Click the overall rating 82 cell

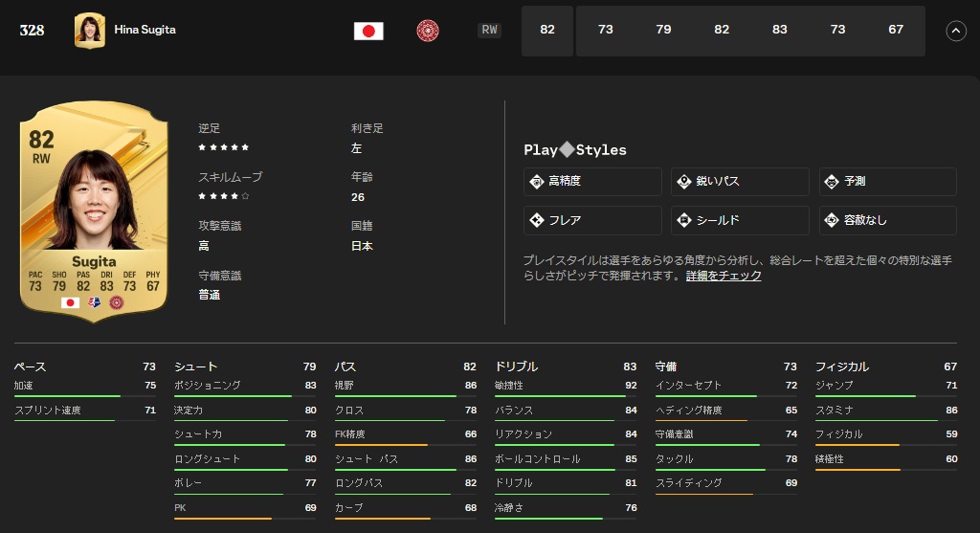pyautogui.click(x=547, y=31)
